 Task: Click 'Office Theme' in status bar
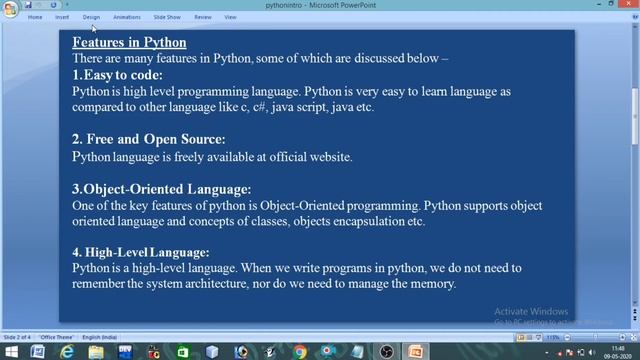[57, 338]
